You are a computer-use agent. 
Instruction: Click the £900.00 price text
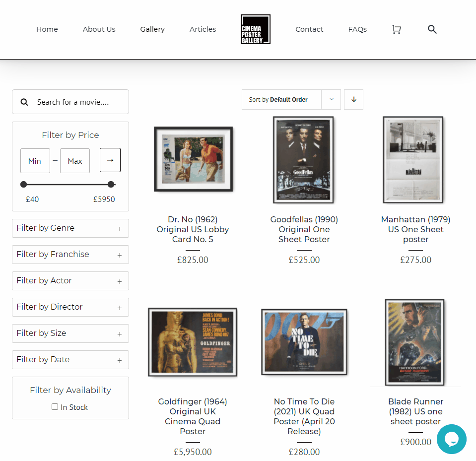pyautogui.click(x=415, y=442)
